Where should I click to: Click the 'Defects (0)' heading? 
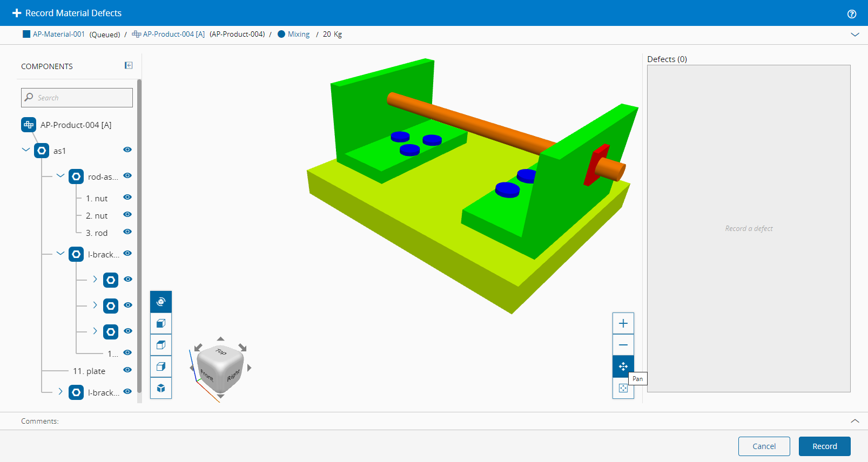(x=667, y=59)
